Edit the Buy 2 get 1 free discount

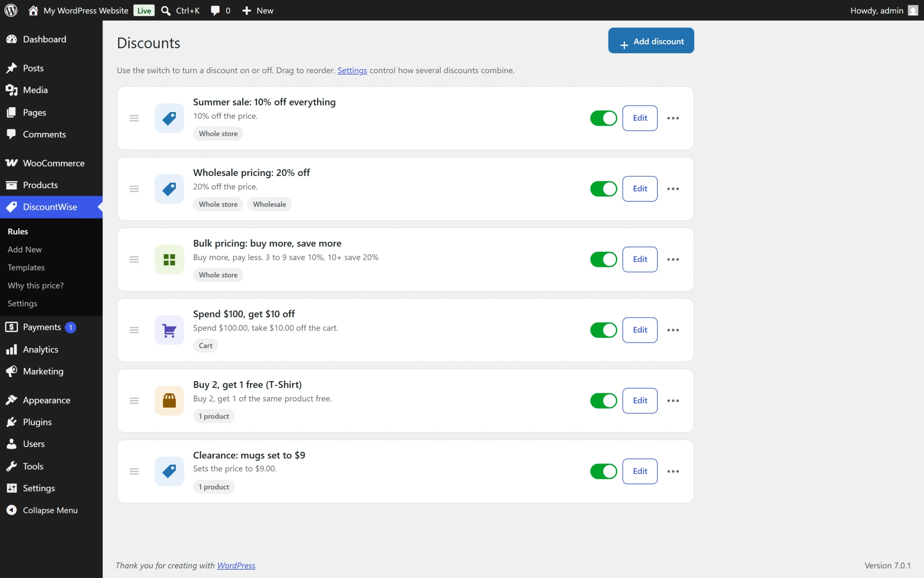(x=640, y=401)
